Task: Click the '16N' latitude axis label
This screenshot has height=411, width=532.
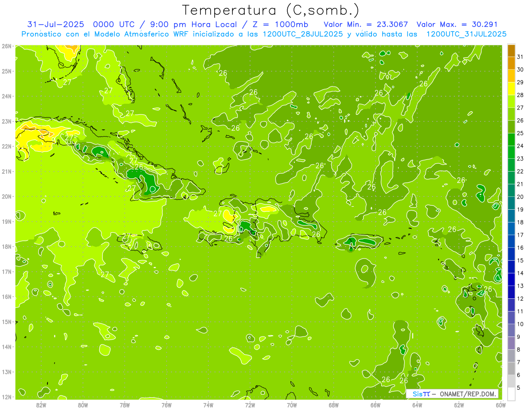Action: click(x=6, y=297)
